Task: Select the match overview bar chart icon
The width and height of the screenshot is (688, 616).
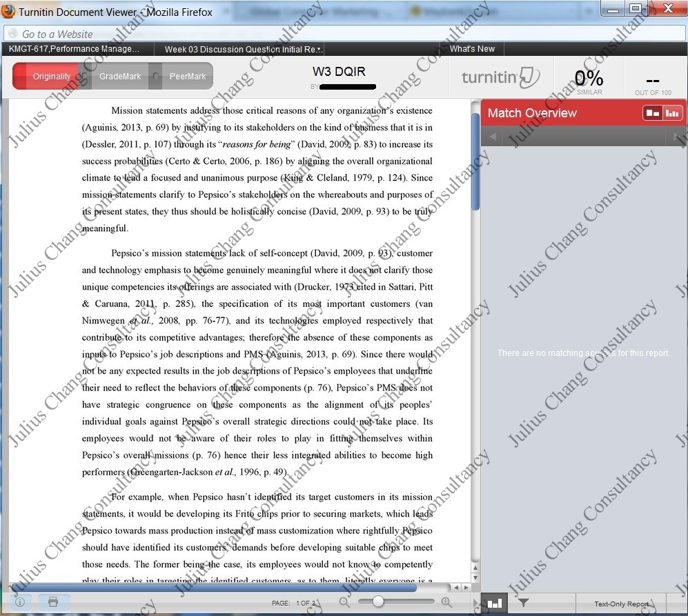Action: tap(495, 604)
